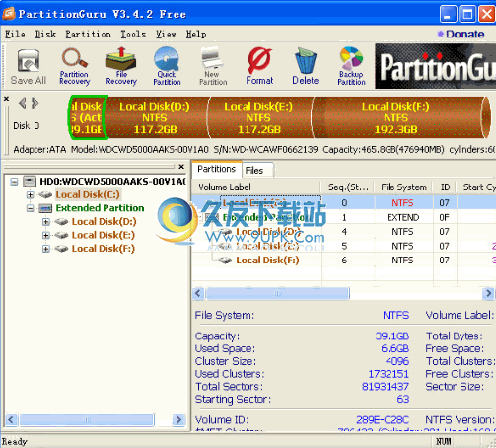Sort by Seq.(St... column header
Screen dimensions: 496x448
pos(348,187)
